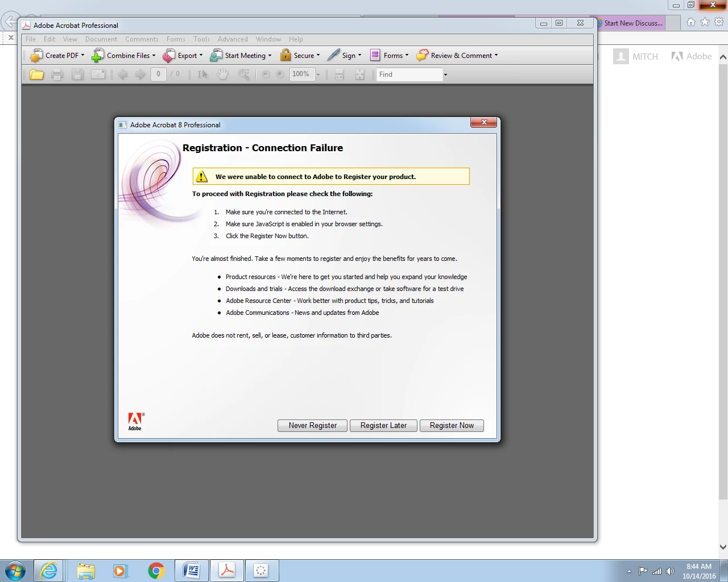Click the Sign pen icon
Viewport: 728px width, 582px height.
pos(333,55)
